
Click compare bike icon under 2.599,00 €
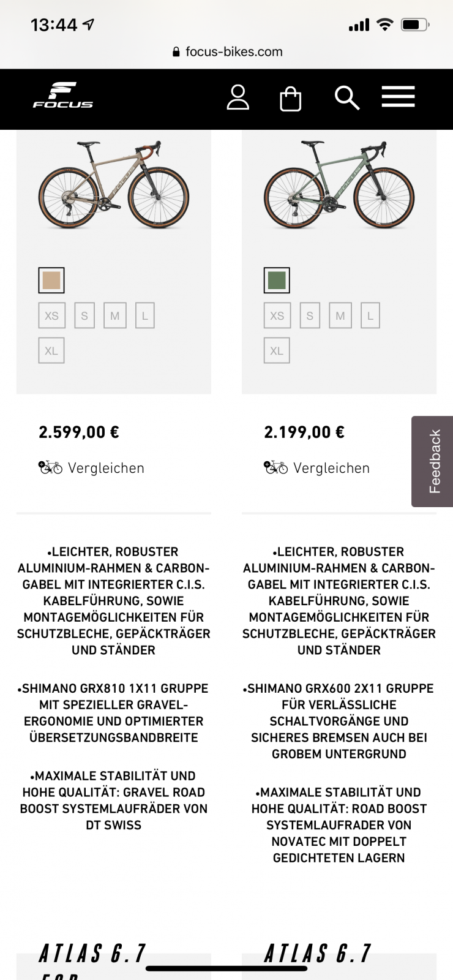[x=50, y=468]
